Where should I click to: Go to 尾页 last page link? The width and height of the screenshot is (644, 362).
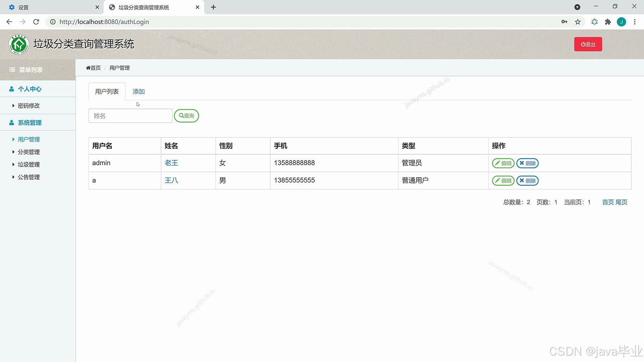coord(621,202)
